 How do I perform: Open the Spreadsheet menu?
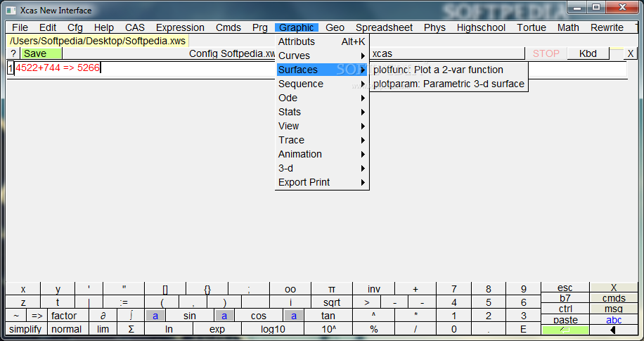coord(384,27)
